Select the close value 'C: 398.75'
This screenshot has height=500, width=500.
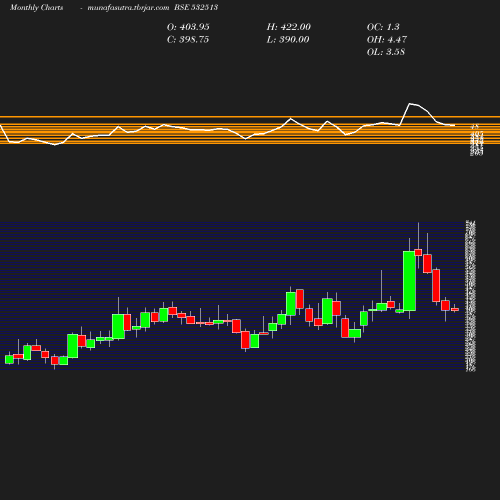[188, 40]
